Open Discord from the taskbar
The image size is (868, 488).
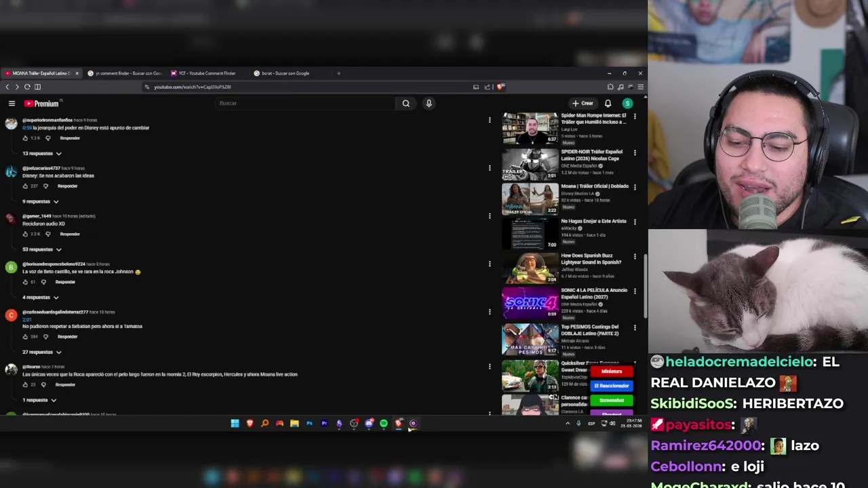coord(369,424)
